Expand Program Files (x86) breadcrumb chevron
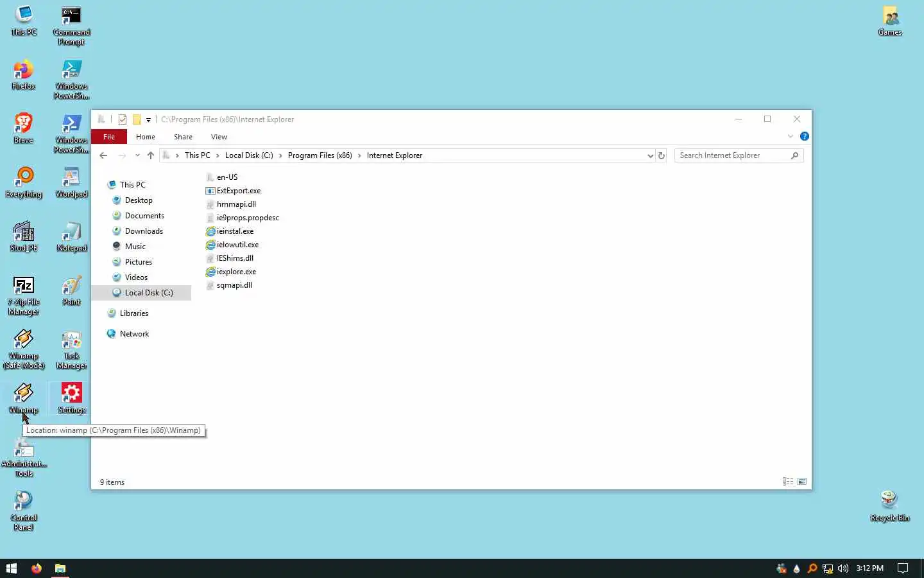Image resolution: width=924 pixels, height=578 pixels. 359,155
